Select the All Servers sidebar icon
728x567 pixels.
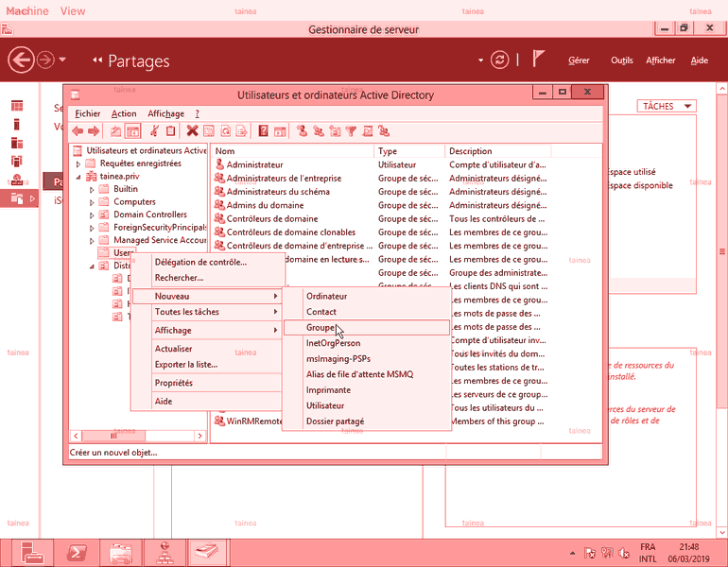[17, 143]
